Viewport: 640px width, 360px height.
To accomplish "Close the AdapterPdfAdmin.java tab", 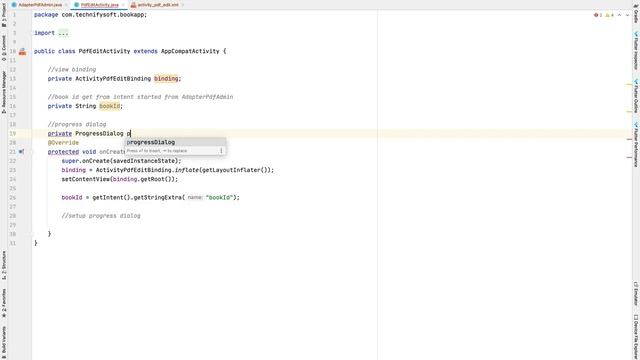I will click(67, 5).
